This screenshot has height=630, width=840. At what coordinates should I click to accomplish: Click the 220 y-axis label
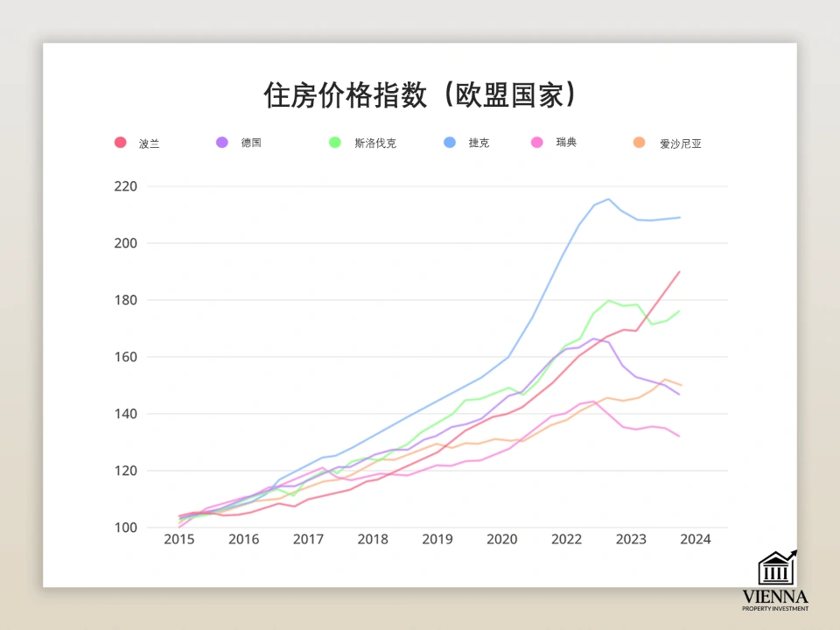[x=125, y=185]
